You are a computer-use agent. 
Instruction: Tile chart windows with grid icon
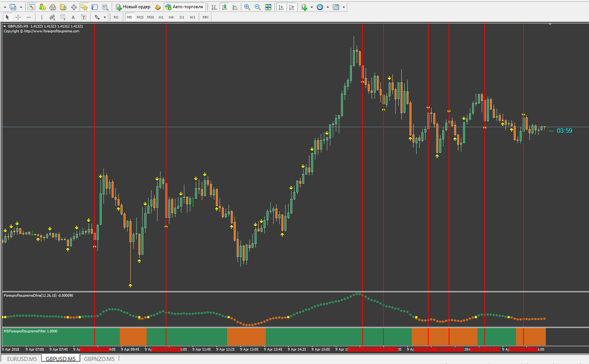pos(268,7)
